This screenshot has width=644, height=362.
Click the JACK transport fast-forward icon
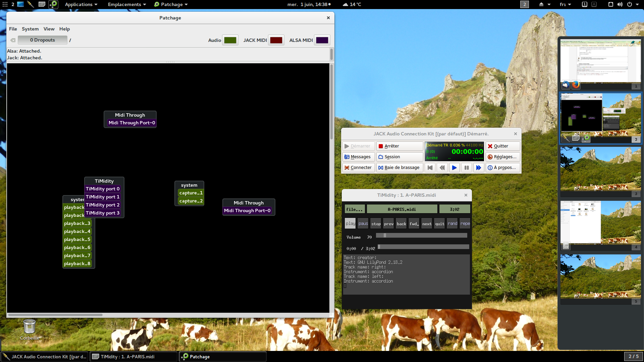tap(478, 168)
